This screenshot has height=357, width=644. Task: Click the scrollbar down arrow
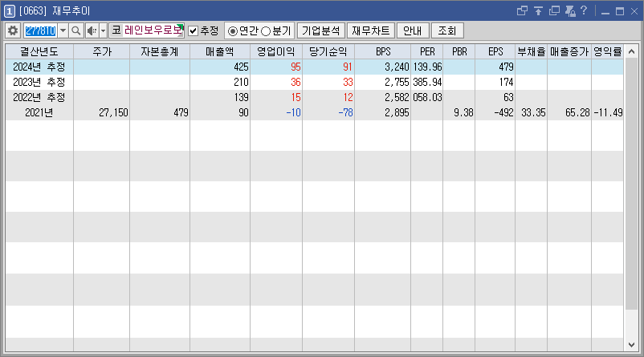click(x=632, y=345)
